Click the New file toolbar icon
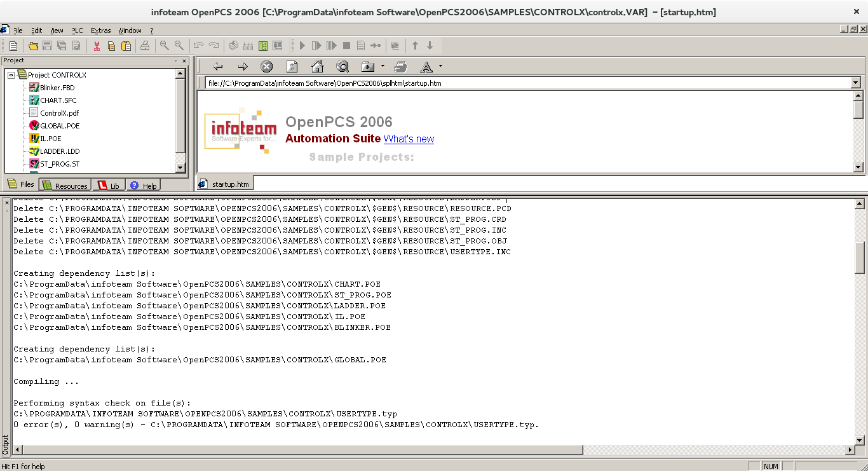This screenshot has width=868, height=471. point(13,46)
